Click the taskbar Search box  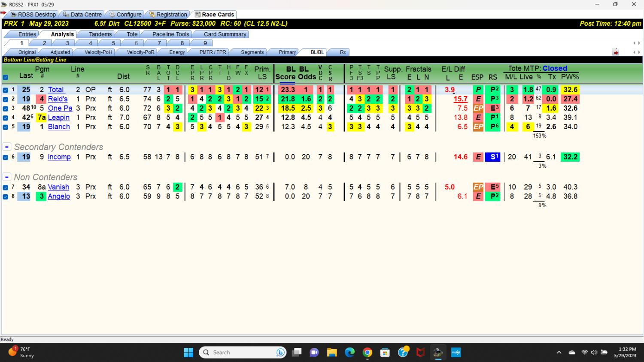243,353
